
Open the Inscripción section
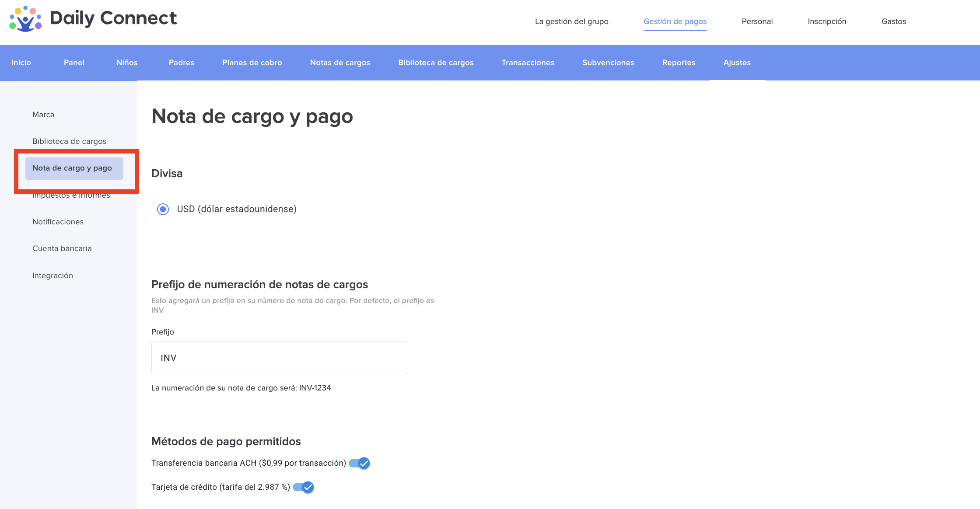tap(826, 21)
